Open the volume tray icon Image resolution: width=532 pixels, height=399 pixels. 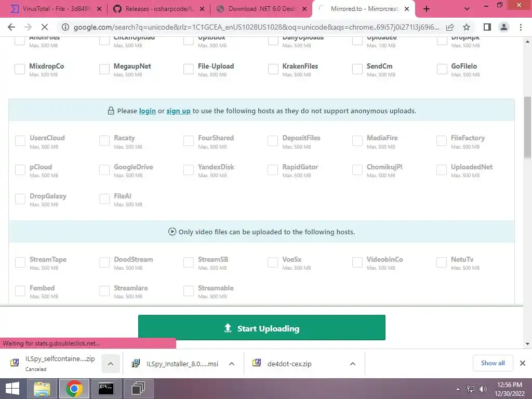click(x=483, y=389)
